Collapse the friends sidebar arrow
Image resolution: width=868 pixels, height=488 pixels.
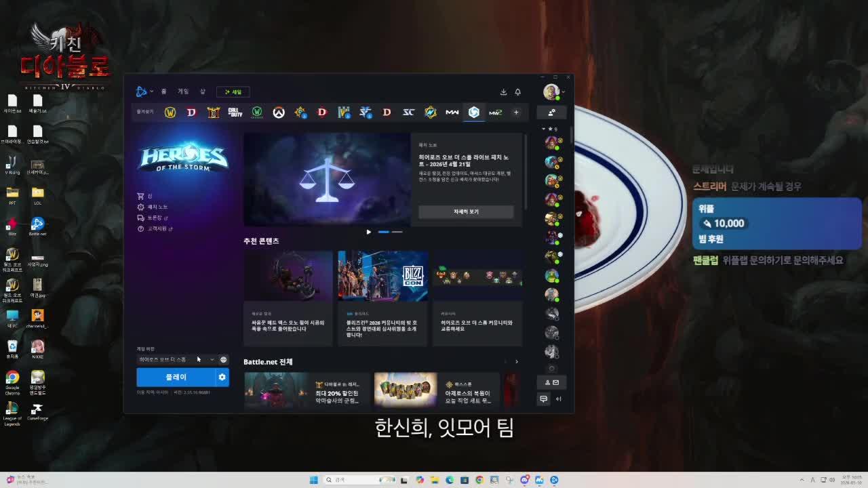559,399
